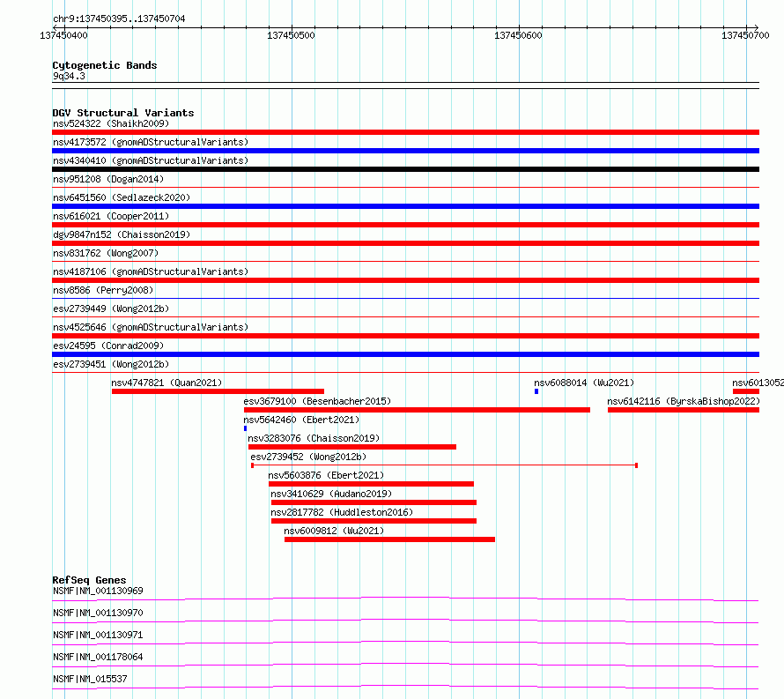Viewport: 784px width, 699px height.
Task: Select the black bar under nsv4340410
Action: 405,169
